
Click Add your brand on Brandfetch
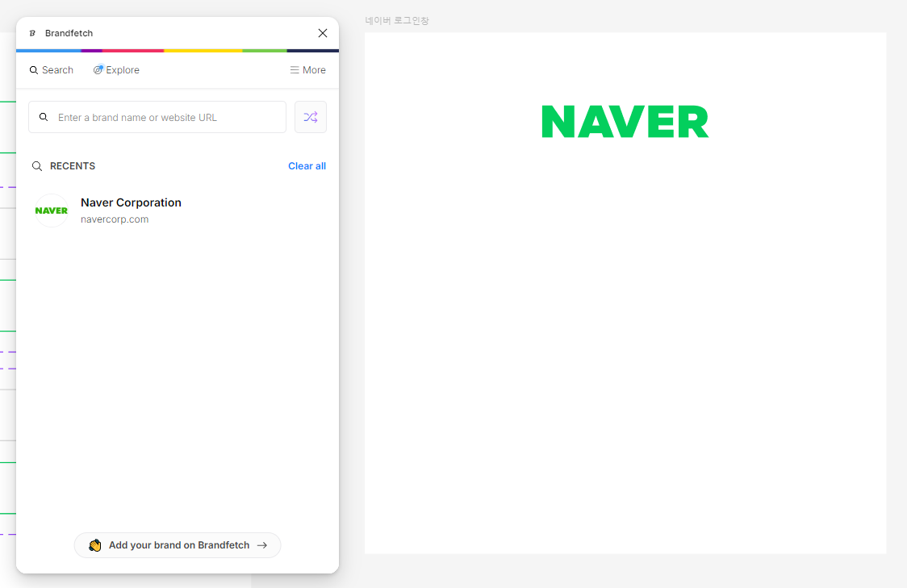pyautogui.click(x=178, y=545)
